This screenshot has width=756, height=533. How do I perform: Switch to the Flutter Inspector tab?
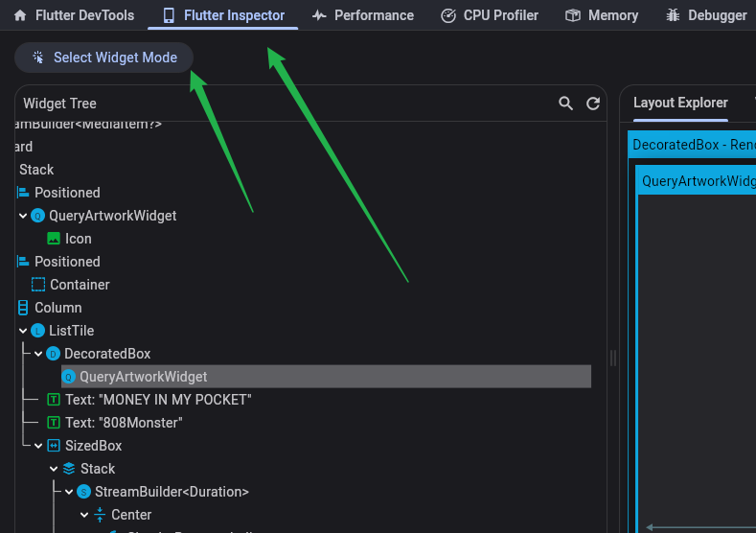223,15
